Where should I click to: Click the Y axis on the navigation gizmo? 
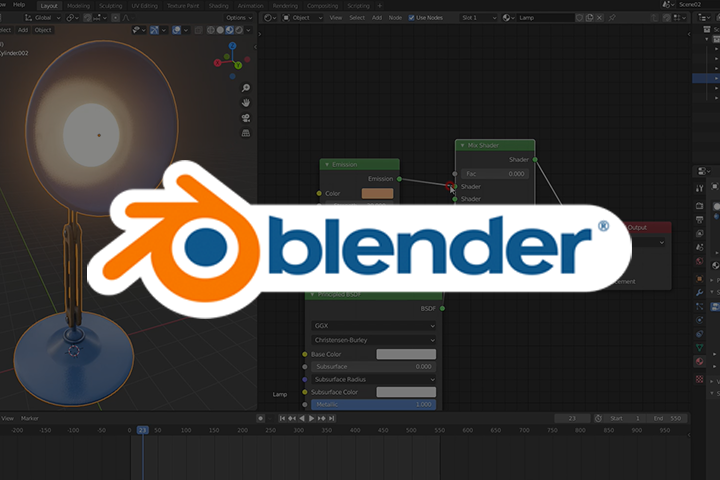tap(238, 66)
